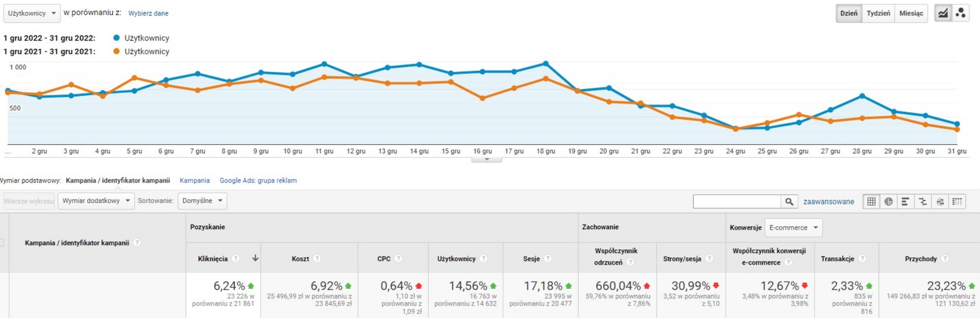980x318 pixels.
Task: Open the Użytkownicy metric dropdown above chart
Action: pyautogui.click(x=32, y=13)
